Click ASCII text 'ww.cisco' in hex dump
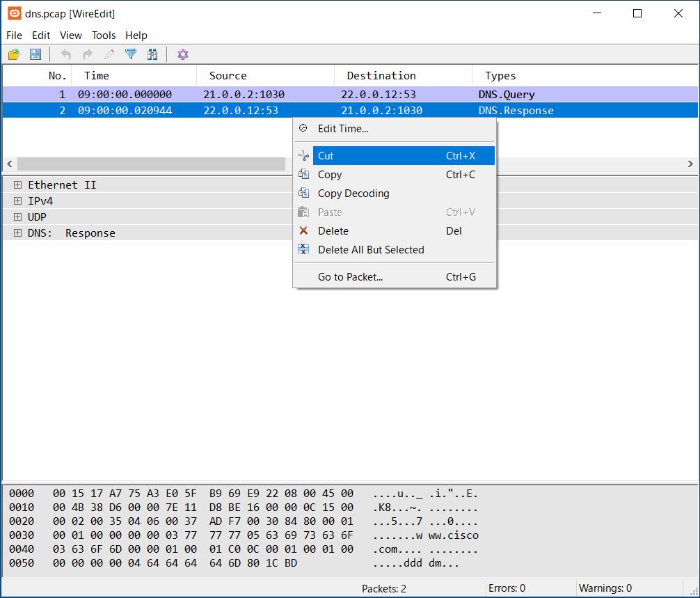Screen dimensions: 700x598 coord(454,535)
